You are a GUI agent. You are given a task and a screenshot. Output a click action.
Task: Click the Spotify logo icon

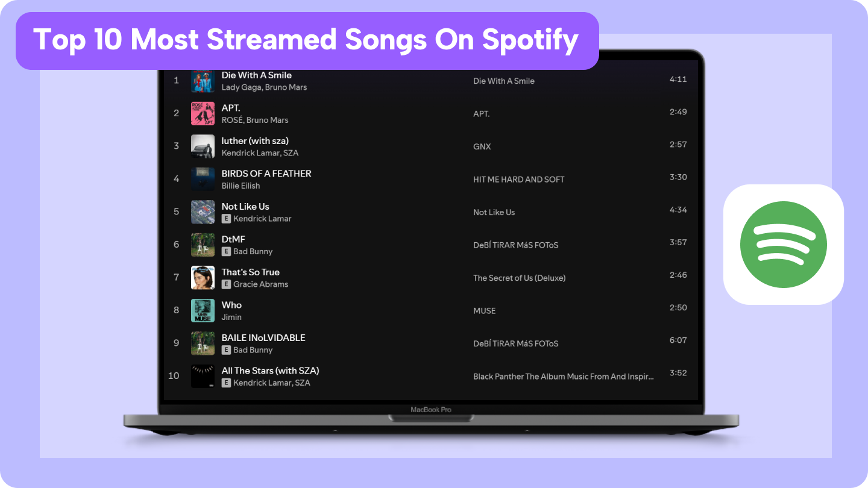click(x=784, y=244)
